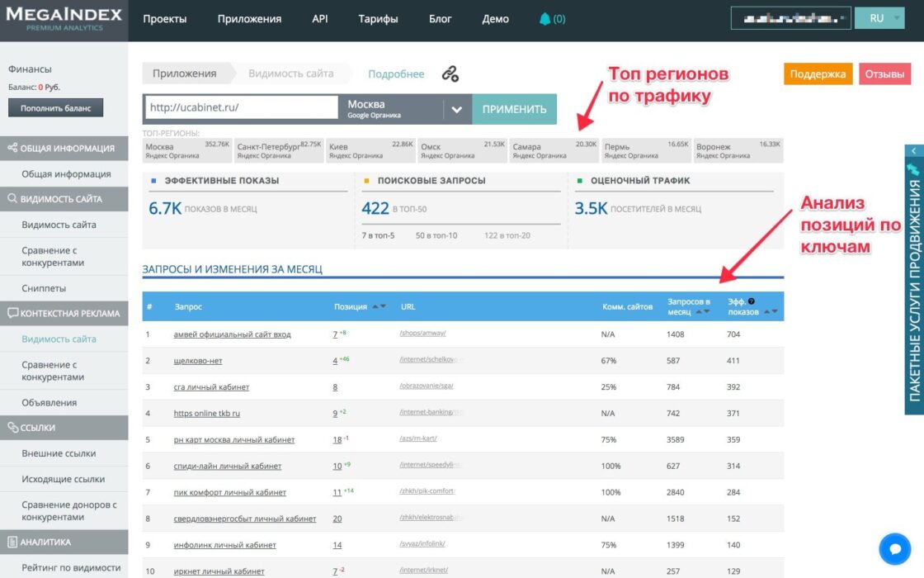Image resolution: width=924 pixels, height=578 pixels.
Task: Open Приложения in top menu
Action: pos(249,19)
